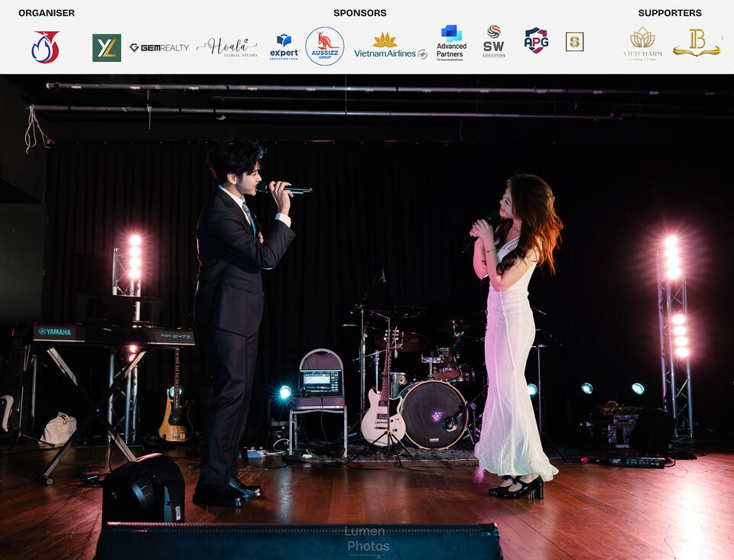The image size is (734, 560).
Task: Click the organiser's red and blue flame logo
Action: click(45, 47)
